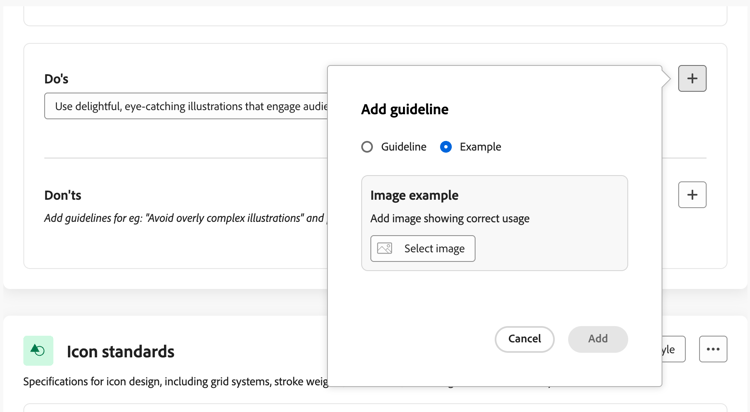Click the Add button in the dialog
The height and width of the screenshot is (412, 750).
pos(597,339)
